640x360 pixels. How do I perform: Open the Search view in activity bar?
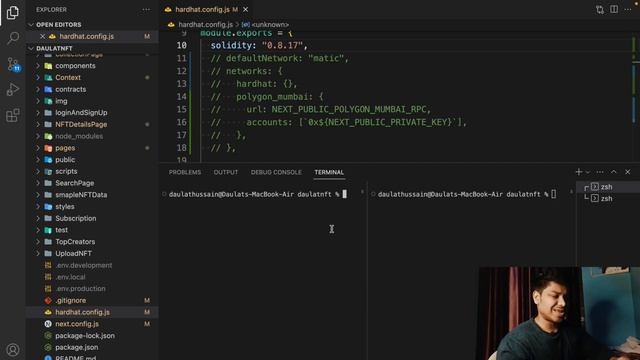click(13, 38)
